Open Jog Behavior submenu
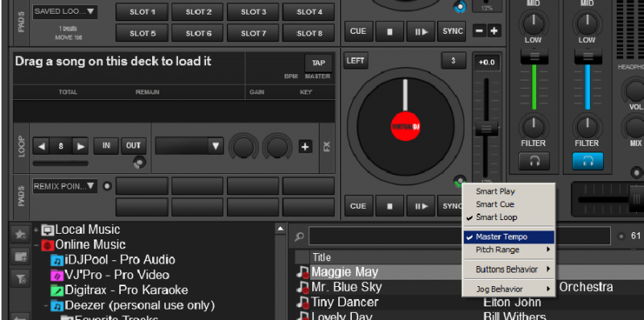Viewport: 644px width, 320px height. 509,289
